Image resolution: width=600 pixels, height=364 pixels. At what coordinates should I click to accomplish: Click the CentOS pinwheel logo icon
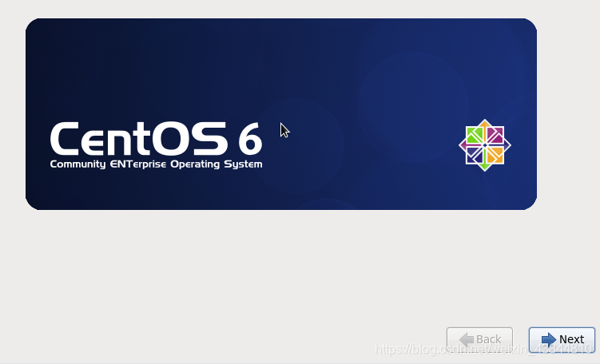click(485, 145)
